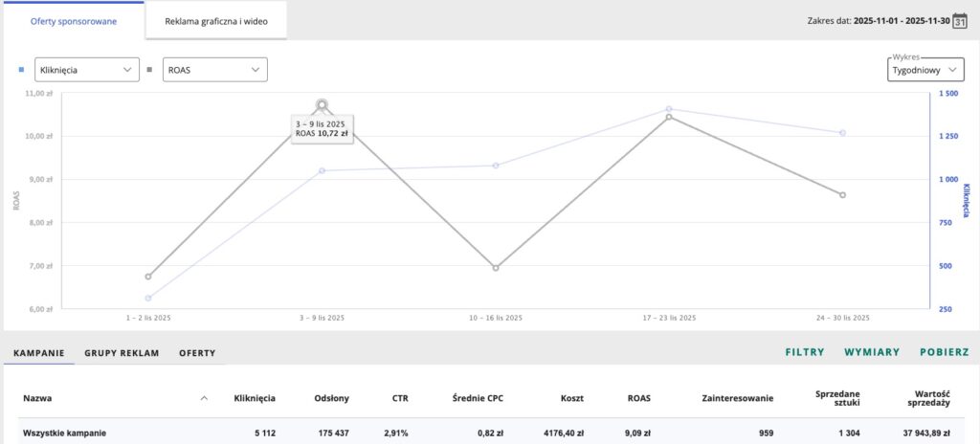Select the OFERTY tab
The width and height of the screenshot is (980, 444).
(197, 353)
